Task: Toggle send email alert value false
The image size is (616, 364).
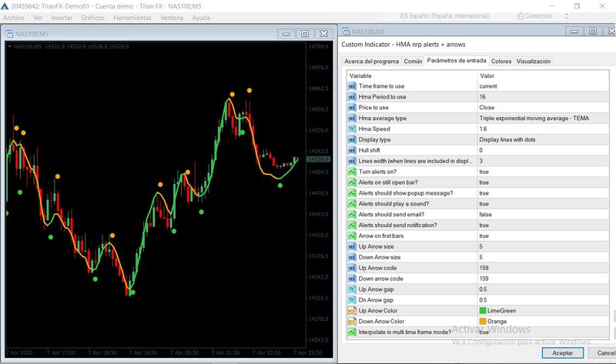Action: coord(485,215)
